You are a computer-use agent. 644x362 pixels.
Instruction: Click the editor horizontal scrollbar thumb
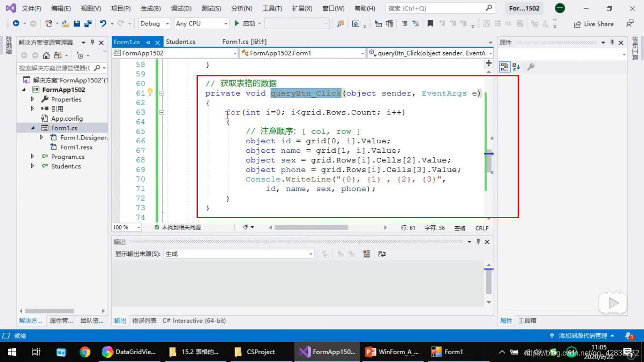(x=311, y=227)
